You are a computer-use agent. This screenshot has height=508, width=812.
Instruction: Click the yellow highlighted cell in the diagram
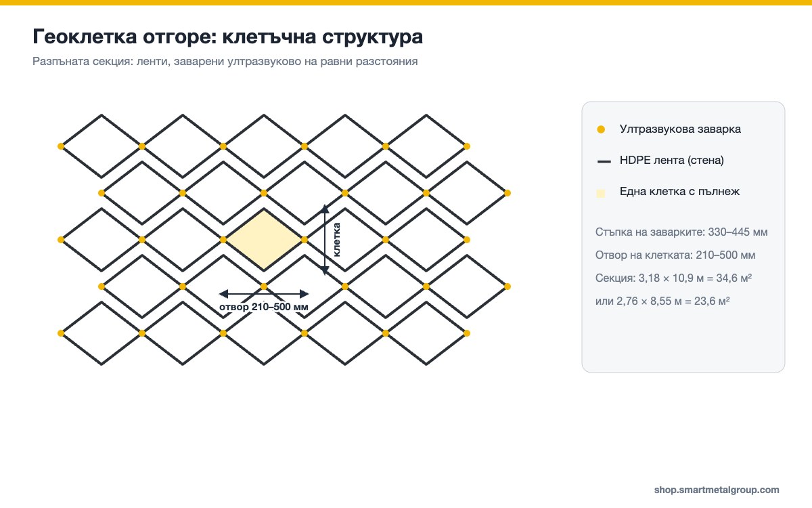[x=264, y=240]
